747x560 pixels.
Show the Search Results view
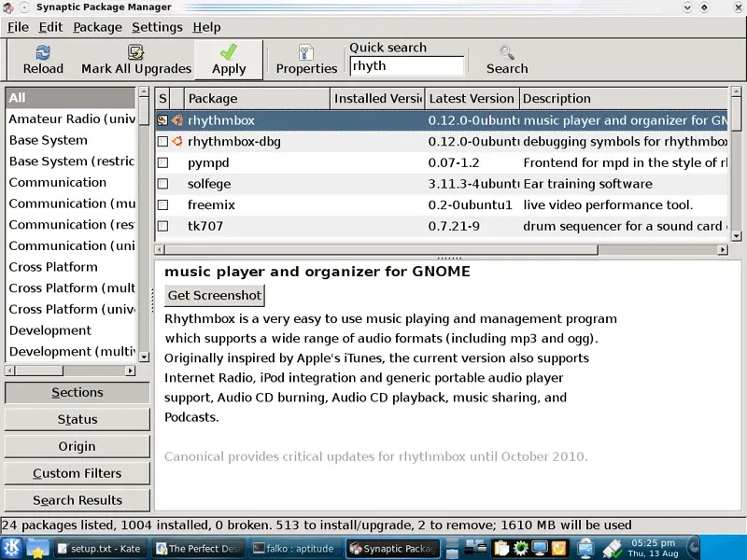pos(78,500)
